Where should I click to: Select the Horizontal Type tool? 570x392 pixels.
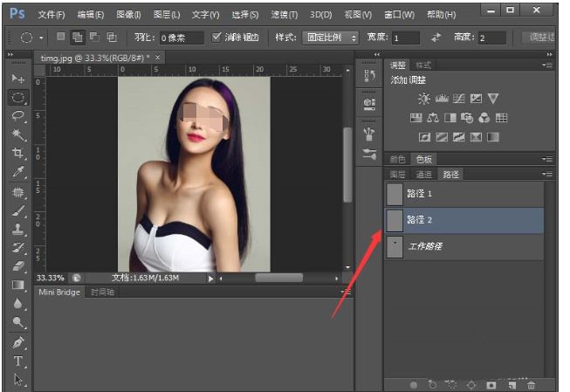[x=17, y=361]
